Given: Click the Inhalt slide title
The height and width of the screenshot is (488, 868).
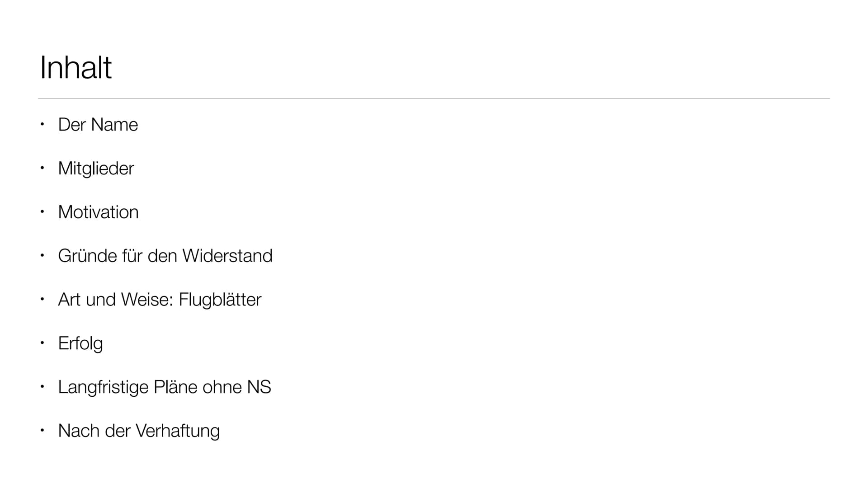Looking at the screenshot, I should click(75, 67).
